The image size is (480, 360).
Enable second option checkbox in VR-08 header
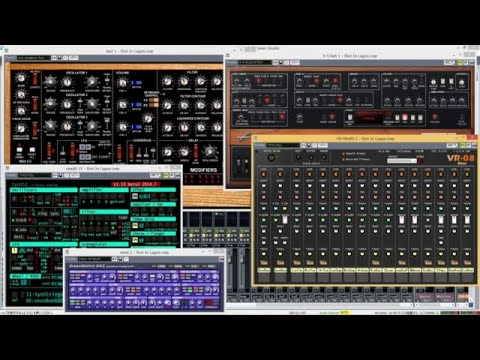point(344,159)
